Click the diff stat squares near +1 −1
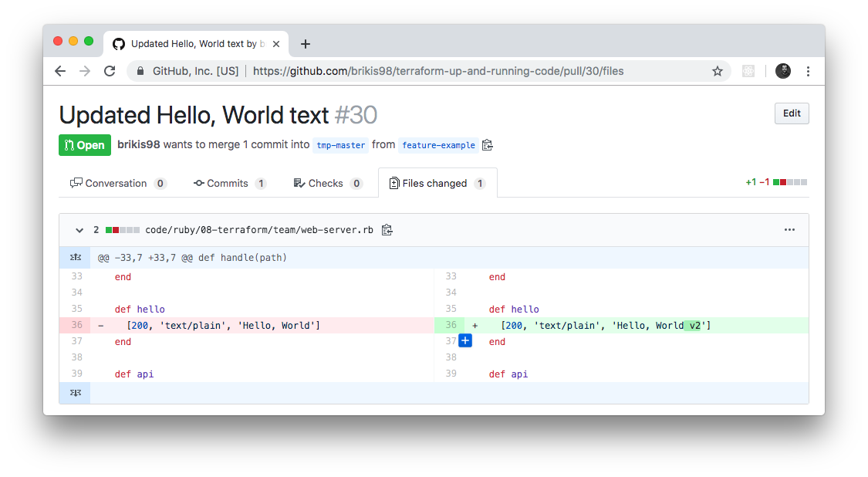The width and height of the screenshot is (868, 477). click(x=789, y=182)
